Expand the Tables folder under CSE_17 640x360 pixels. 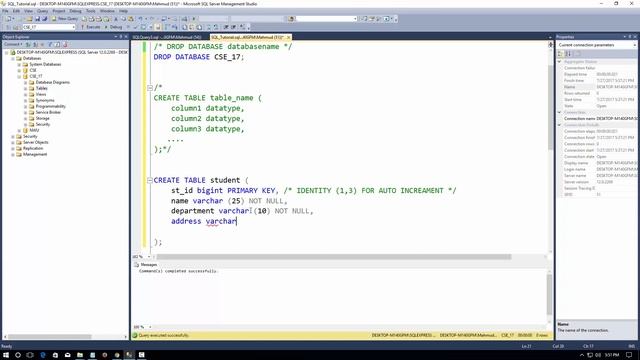point(26,88)
